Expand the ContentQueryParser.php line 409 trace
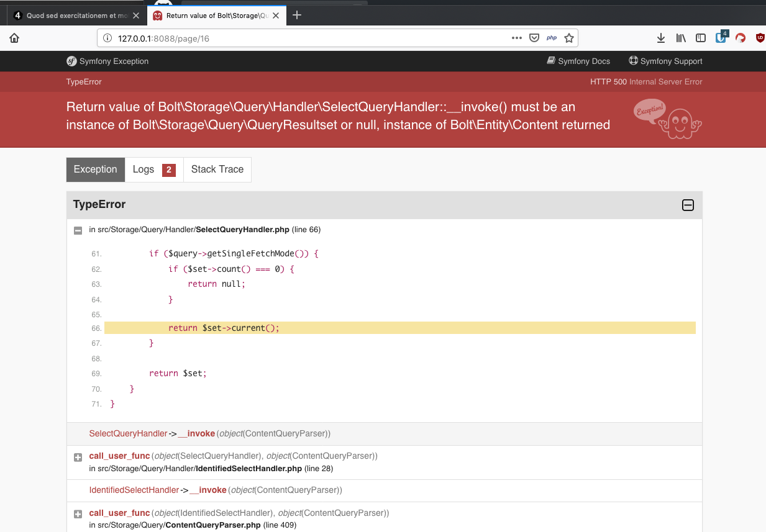Viewport: 766px width, 532px height. [x=78, y=514]
